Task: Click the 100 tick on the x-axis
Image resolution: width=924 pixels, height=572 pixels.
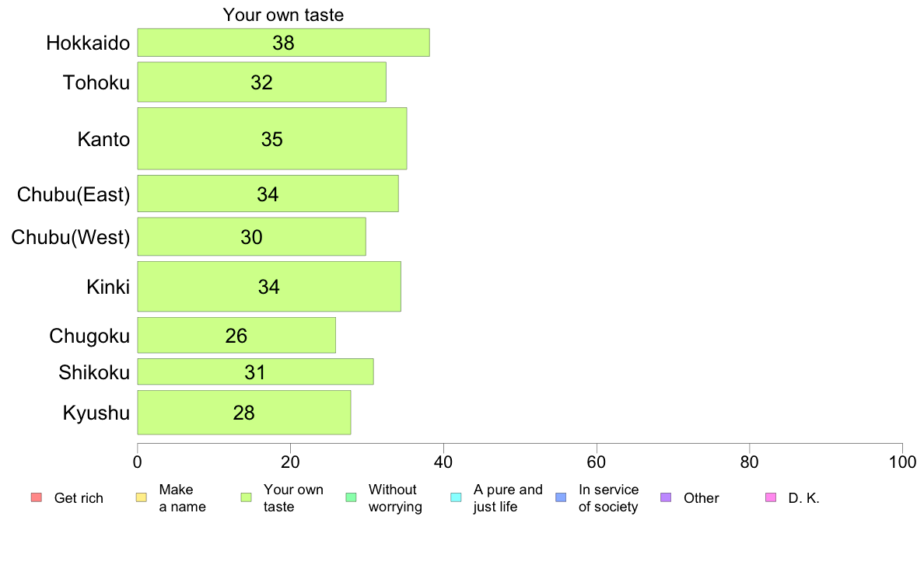Action: [902, 462]
